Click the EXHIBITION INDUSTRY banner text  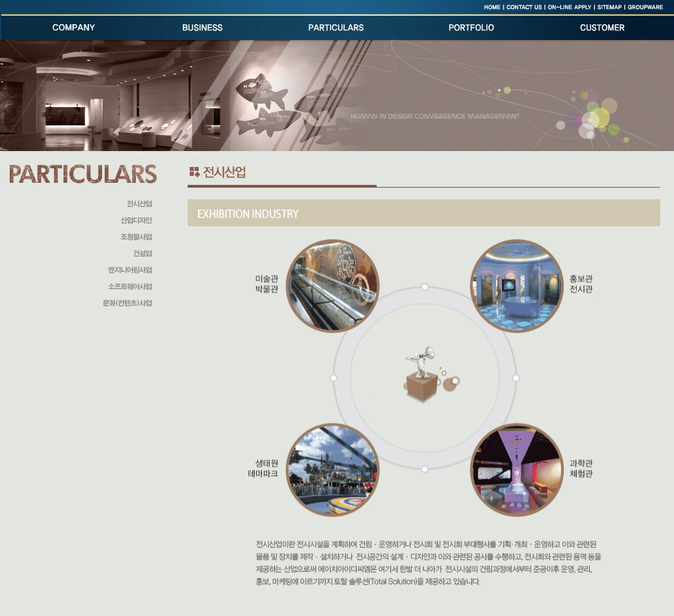248,214
